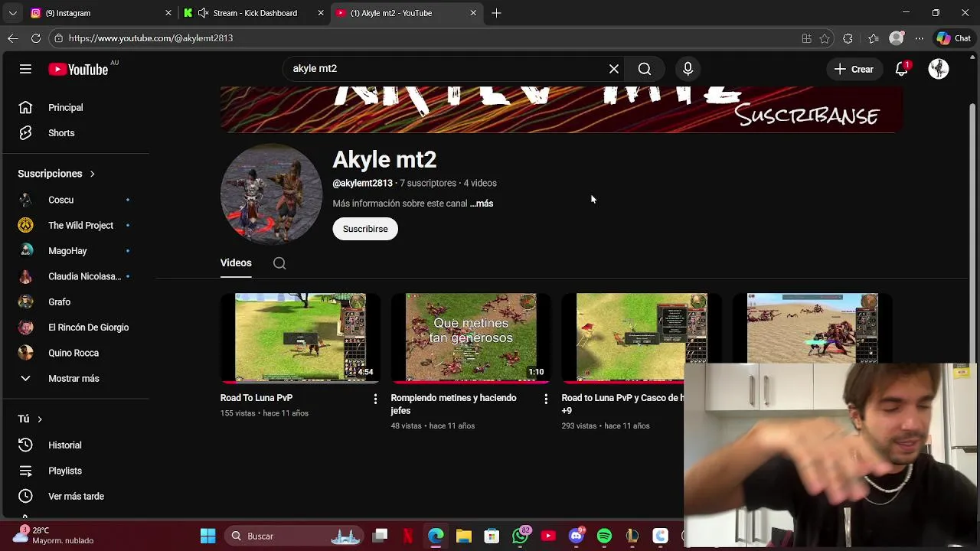Screen dimensions: 980x551
Task: Open Netflix from the taskbar
Action: [x=408, y=536]
